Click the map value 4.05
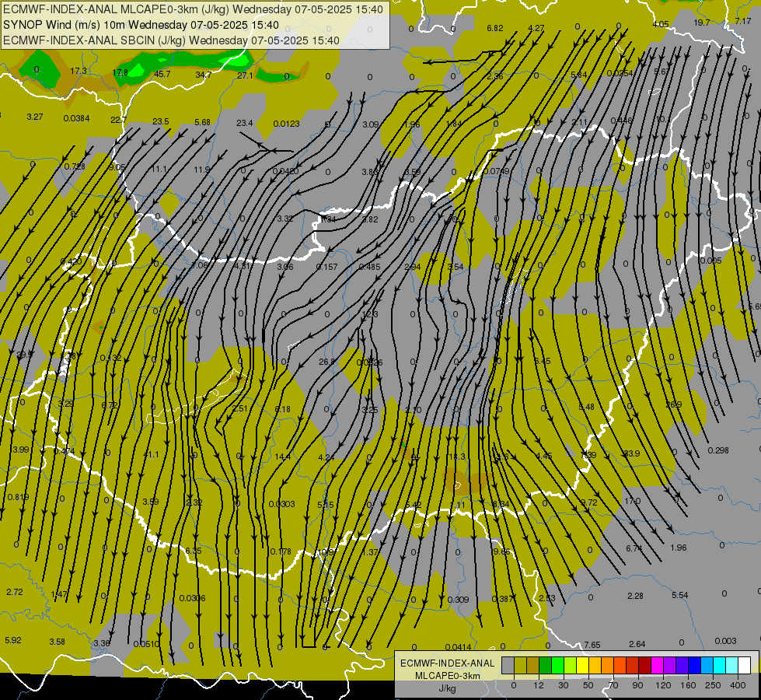Image resolution: width=761 pixels, height=700 pixels. (x=660, y=24)
